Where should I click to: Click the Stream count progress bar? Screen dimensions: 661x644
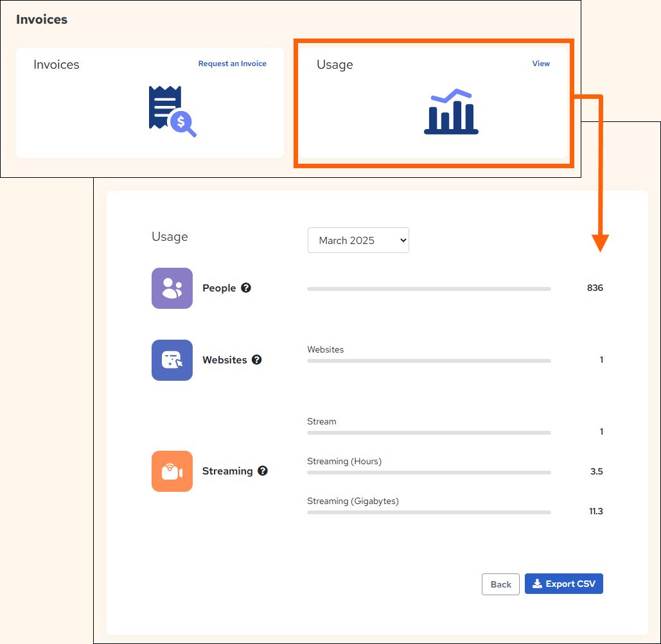428,433
